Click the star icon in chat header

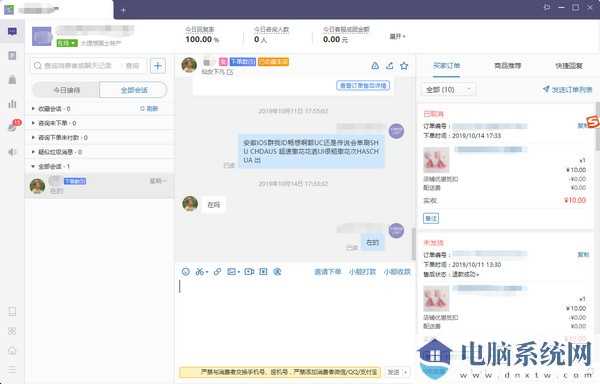(x=404, y=66)
